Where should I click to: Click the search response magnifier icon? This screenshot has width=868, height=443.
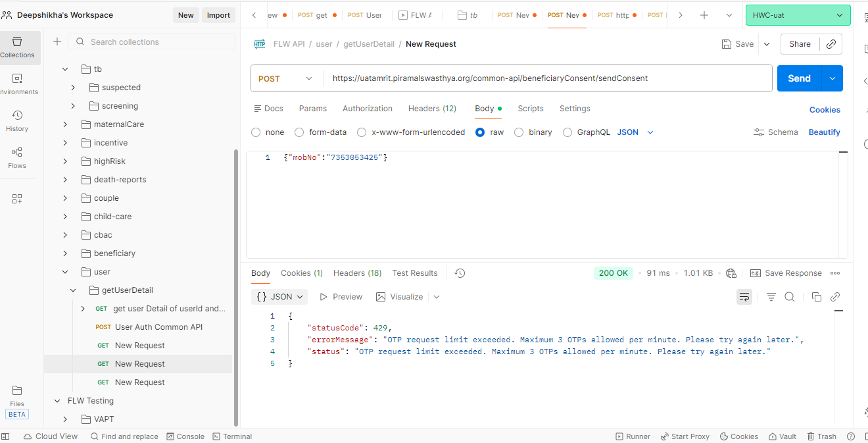(x=790, y=297)
